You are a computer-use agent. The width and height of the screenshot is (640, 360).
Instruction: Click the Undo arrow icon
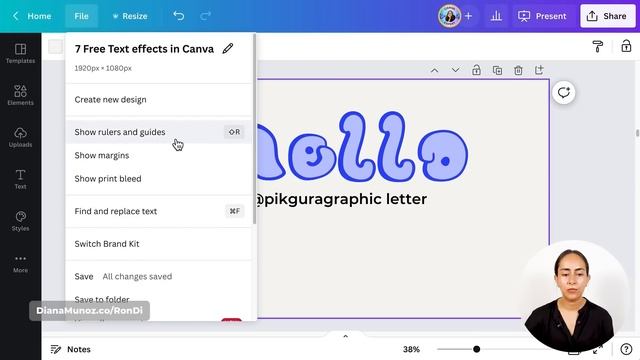[178, 16]
